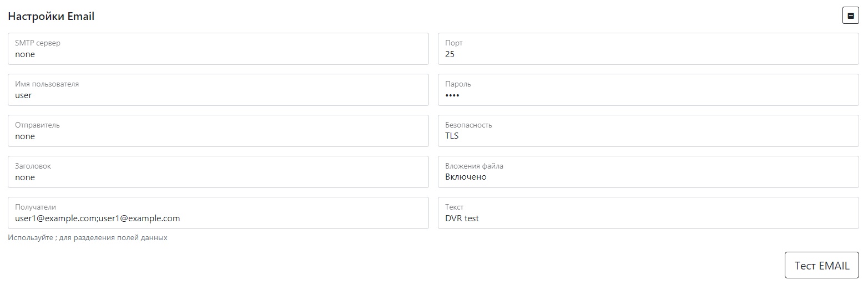Focus the Текст field with DVR test
Screen dimensions: 868x285
[648, 213]
